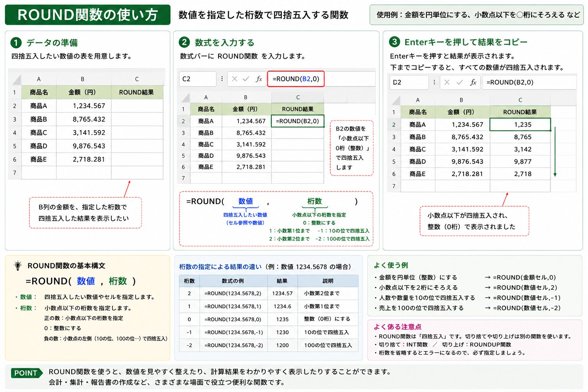Click the 商品E cell in step 2 table

click(x=206, y=167)
